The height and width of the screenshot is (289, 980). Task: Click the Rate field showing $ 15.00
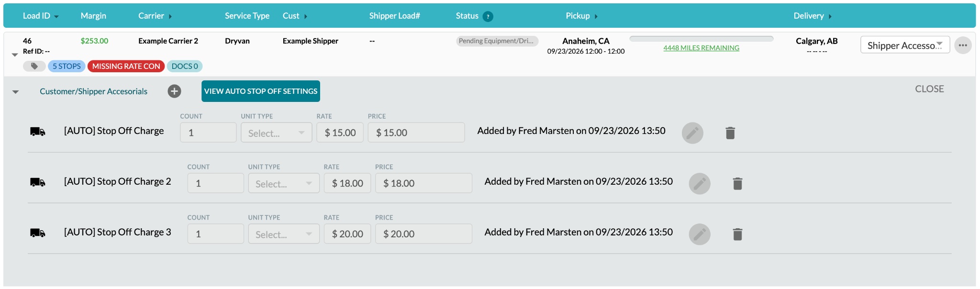340,133
